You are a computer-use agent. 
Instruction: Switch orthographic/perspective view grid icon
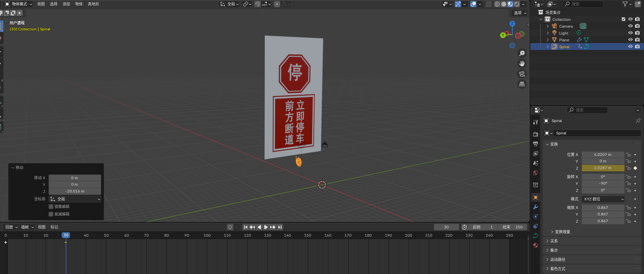click(522, 84)
